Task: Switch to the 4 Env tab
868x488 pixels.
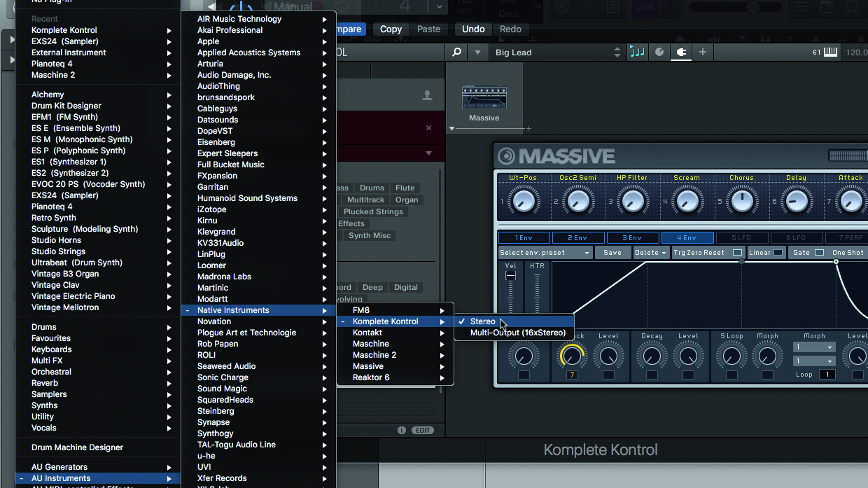Action: (687, 238)
